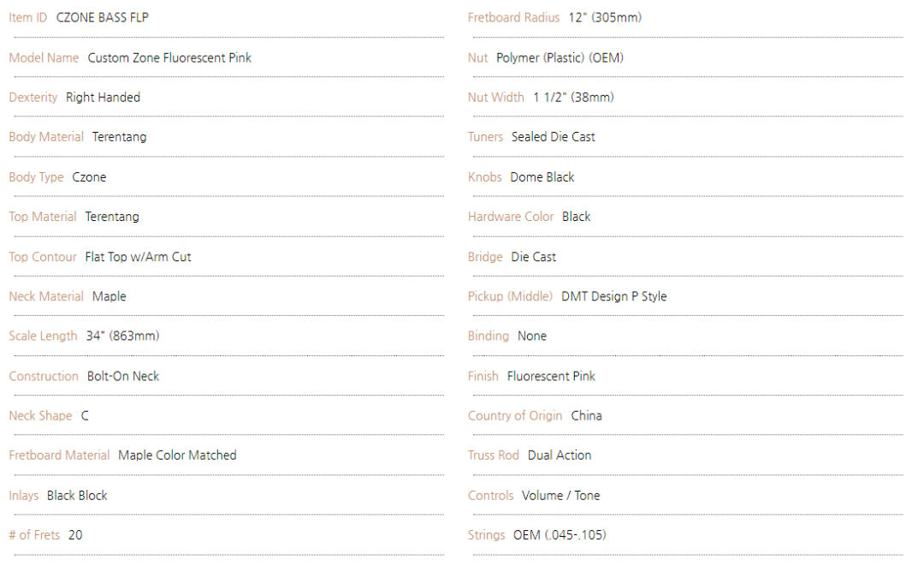
Task: Click the Item ID value CZONE BASS FLP
Action: point(102,18)
